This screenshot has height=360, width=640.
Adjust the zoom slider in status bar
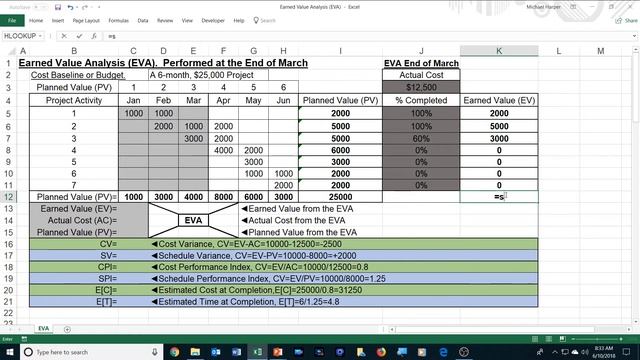point(597,339)
